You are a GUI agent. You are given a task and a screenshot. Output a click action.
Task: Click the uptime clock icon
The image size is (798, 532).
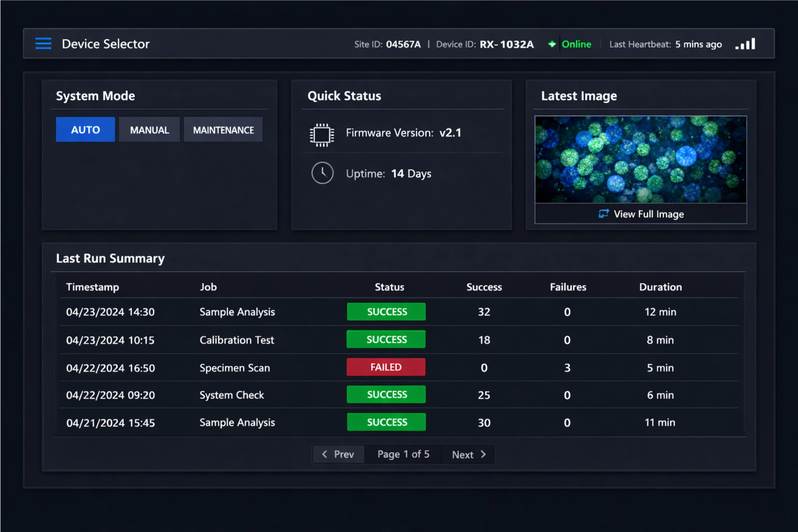tap(322, 173)
